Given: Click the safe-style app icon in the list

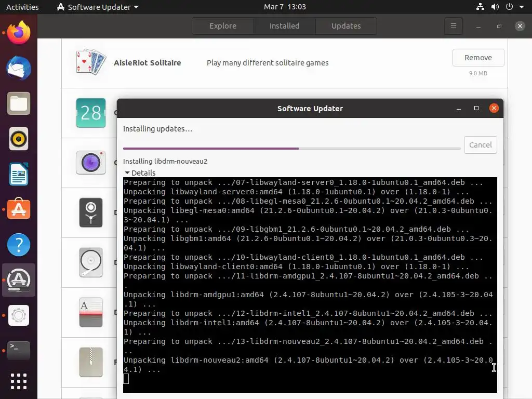Looking at the screenshot, I should tap(91, 212).
